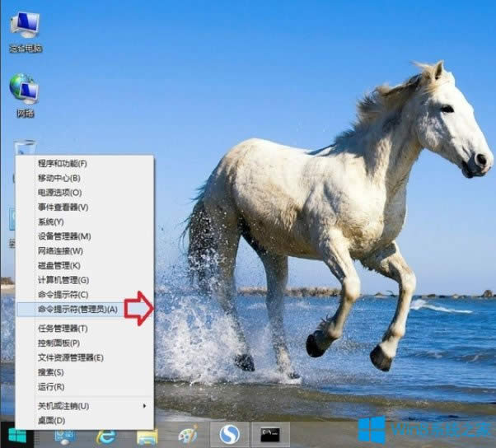The height and width of the screenshot is (448, 496).
Task: Switch to the Command Prompt taskbar icon
Action: [x=271, y=434]
